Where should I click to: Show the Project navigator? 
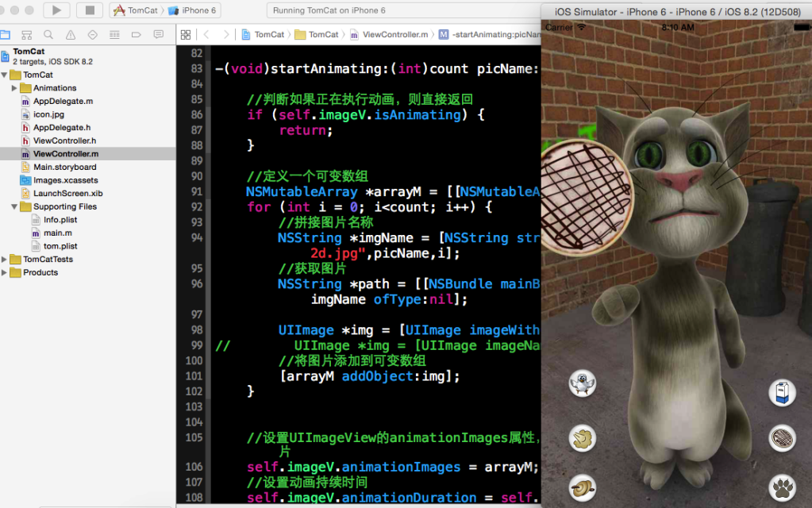pyautogui.click(x=6, y=35)
